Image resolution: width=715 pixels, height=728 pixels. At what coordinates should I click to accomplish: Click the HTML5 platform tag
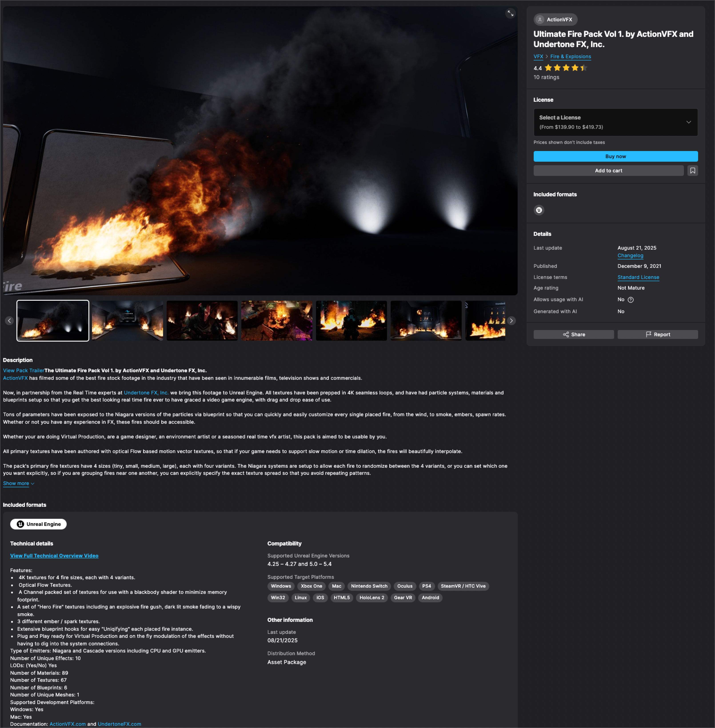342,598
